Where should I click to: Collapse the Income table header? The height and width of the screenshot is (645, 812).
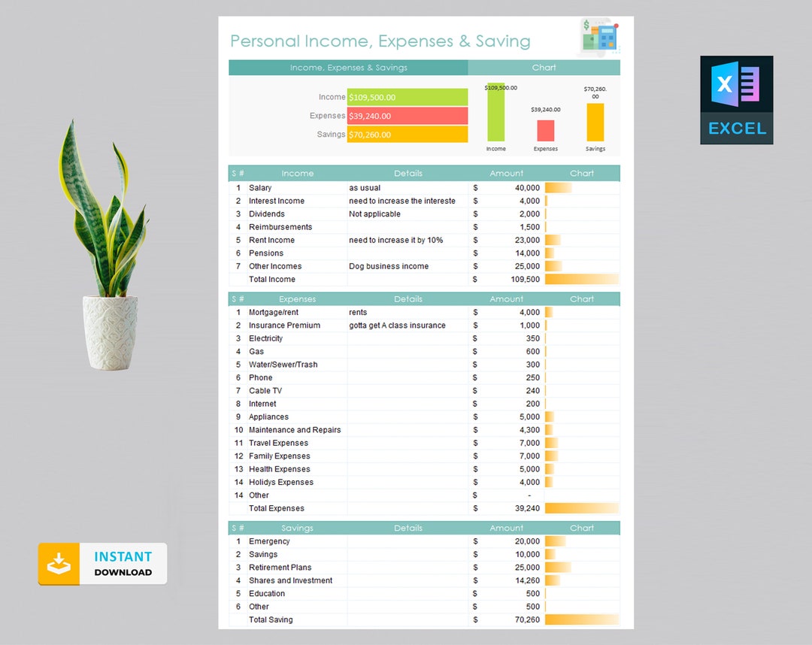pos(298,173)
